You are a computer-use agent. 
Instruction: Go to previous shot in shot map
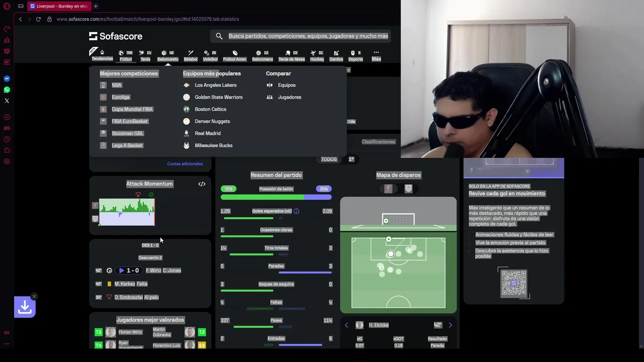pos(346,325)
